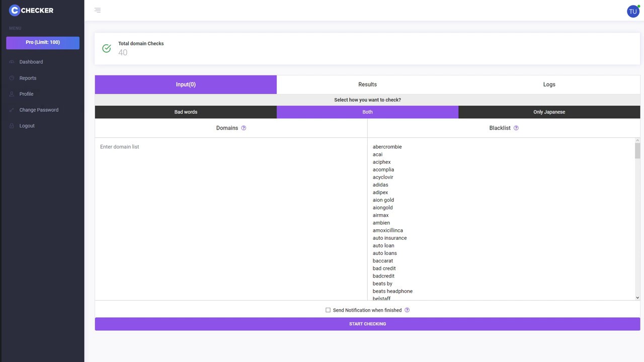Click the 'aciphex' blacklist entry
The width and height of the screenshot is (644, 362).
382,162
